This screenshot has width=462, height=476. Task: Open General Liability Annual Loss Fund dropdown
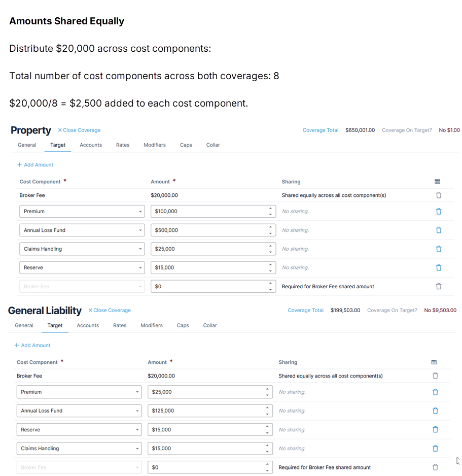tap(79, 411)
